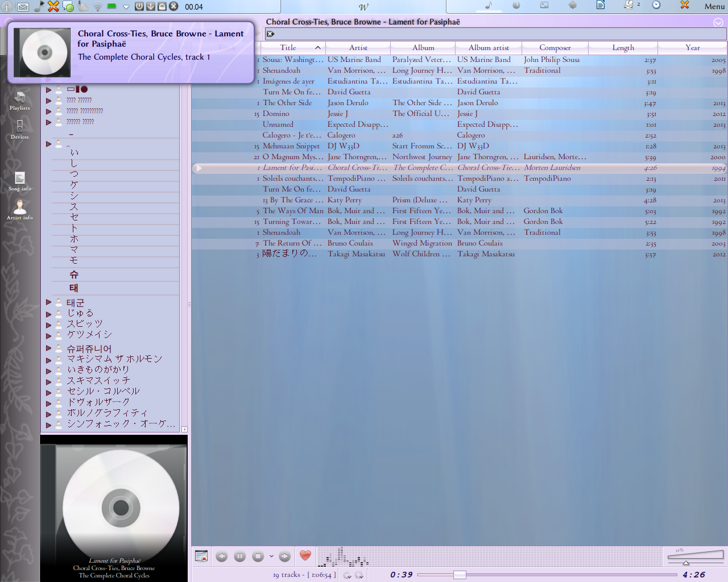Viewport: 728px width, 582px height.
Task: Expand the いきものがかり artist node
Action: [49, 371]
